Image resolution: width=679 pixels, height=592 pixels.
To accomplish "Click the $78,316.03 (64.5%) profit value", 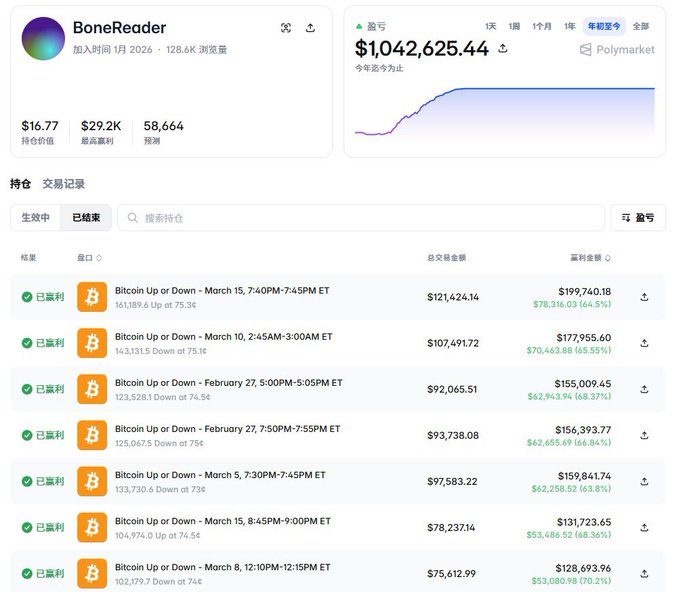I will [572, 304].
